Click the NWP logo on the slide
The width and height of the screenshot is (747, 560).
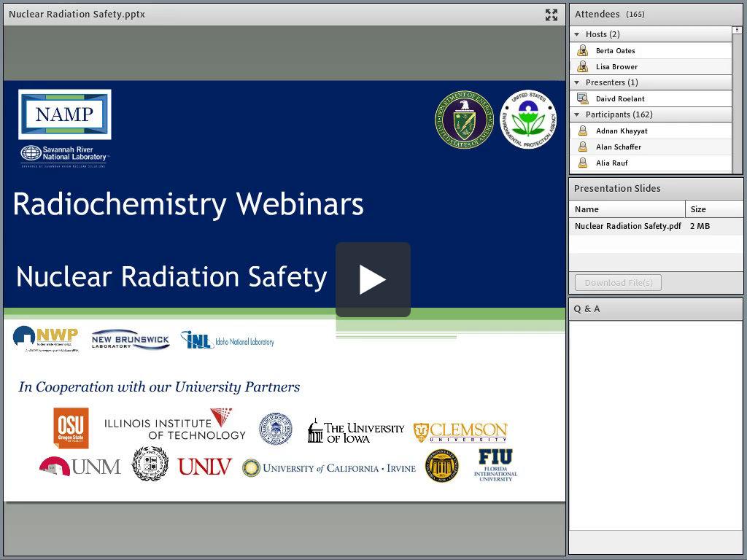[x=46, y=338]
